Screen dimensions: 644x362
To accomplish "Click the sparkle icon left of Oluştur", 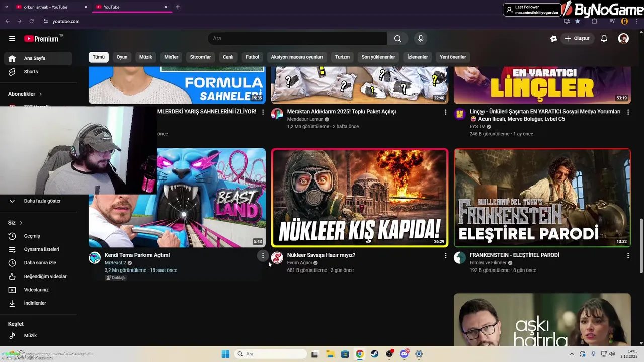I will pos(554,39).
